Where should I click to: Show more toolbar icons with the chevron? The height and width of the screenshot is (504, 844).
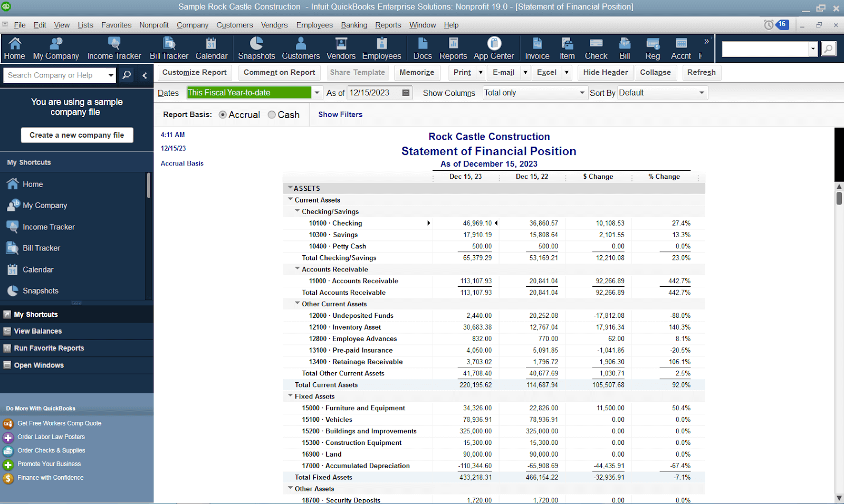[707, 41]
